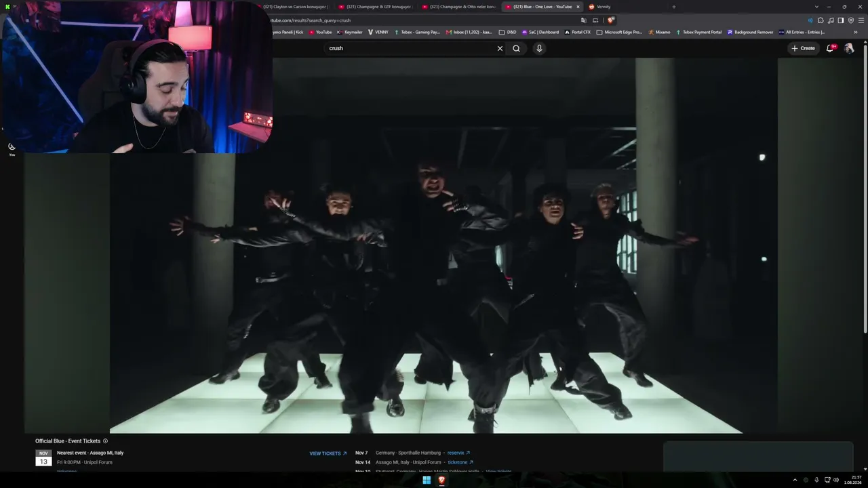Open the browser extensions puzzle icon

[x=820, y=20]
